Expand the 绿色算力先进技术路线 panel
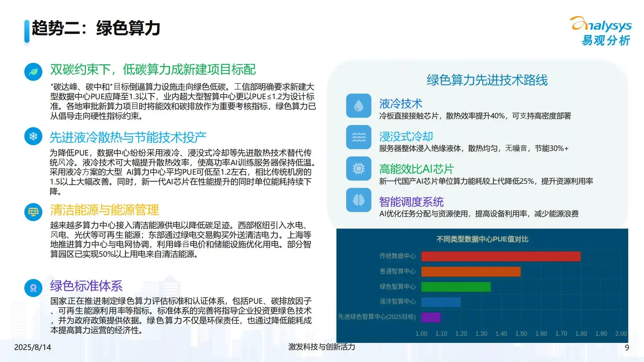Screen dimensions: 644x362 [x=486, y=80]
